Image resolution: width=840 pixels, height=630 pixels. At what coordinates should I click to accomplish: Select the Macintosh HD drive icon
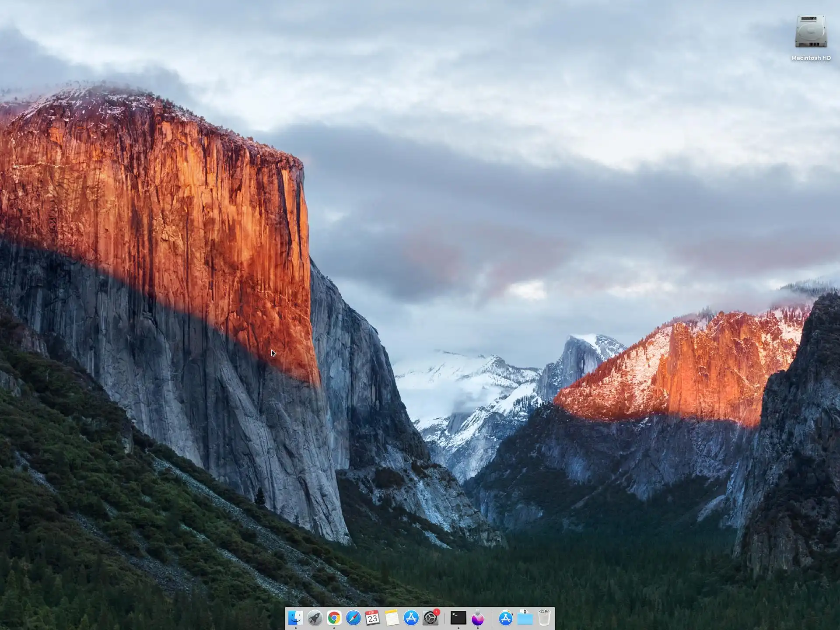811,31
